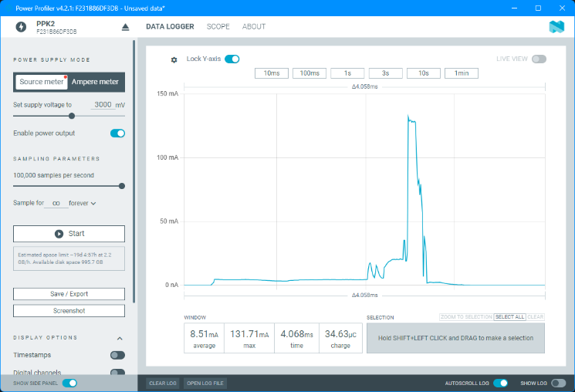Enable the SHOW LOG switch
The width and height of the screenshot is (575, 392).
tap(559, 384)
